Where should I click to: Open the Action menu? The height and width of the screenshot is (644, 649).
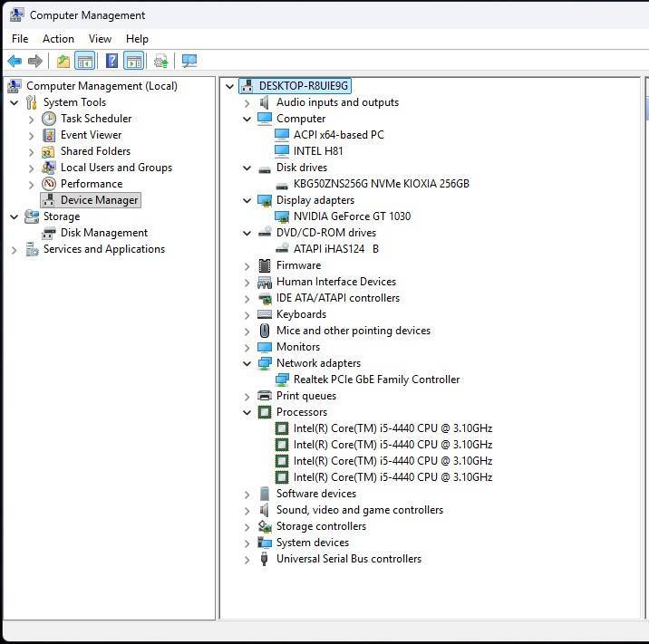tap(58, 39)
